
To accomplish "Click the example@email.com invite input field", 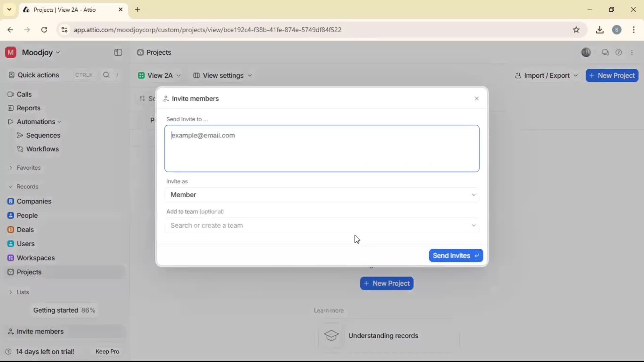I will (x=322, y=148).
